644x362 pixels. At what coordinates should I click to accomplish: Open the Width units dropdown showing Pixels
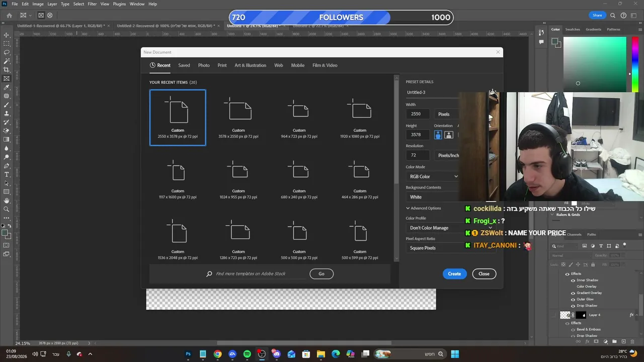coord(447,114)
